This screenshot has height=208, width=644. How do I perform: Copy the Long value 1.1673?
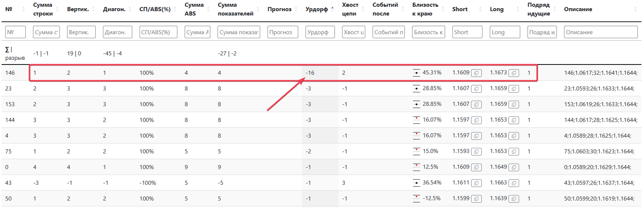pos(513,73)
